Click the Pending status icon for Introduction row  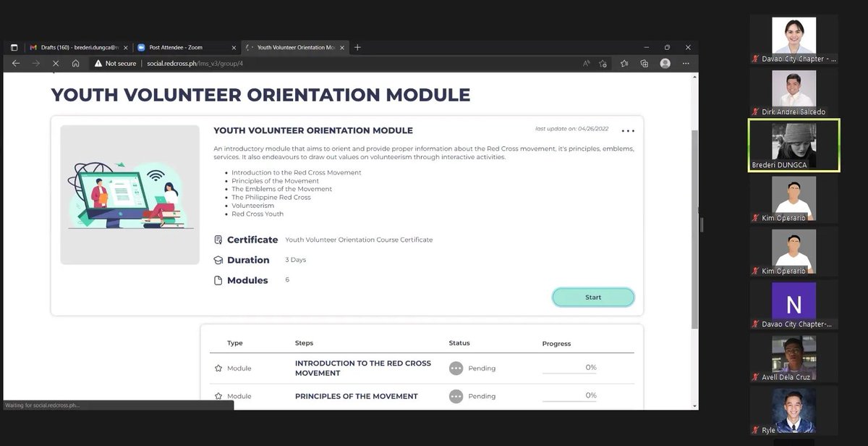coord(456,368)
